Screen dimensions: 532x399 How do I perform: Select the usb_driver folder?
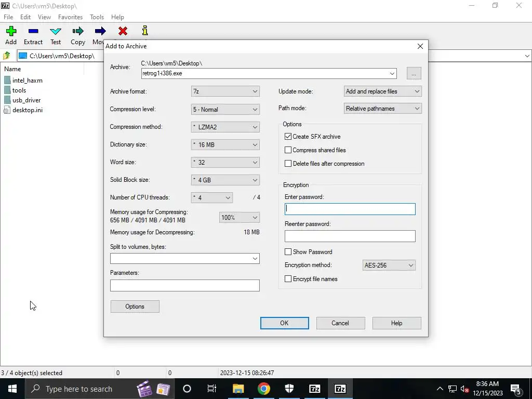(x=22, y=100)
